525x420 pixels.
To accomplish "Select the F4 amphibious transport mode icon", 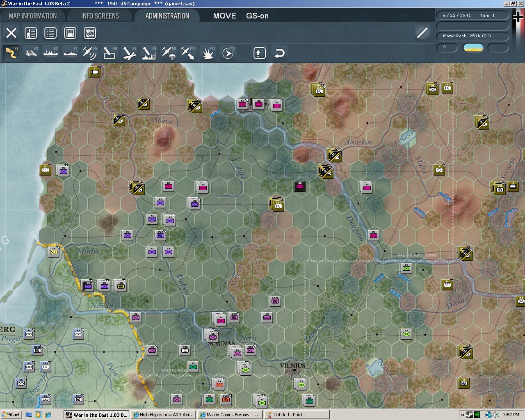I will (71, 53).
